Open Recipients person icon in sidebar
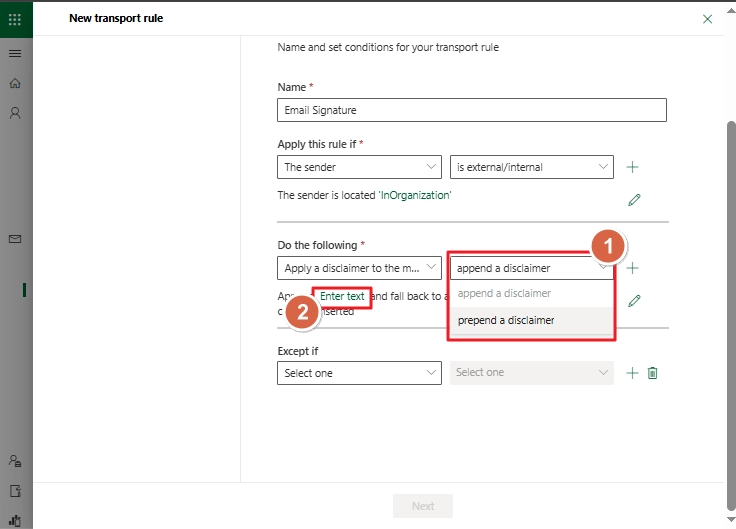 coord(15,113)
